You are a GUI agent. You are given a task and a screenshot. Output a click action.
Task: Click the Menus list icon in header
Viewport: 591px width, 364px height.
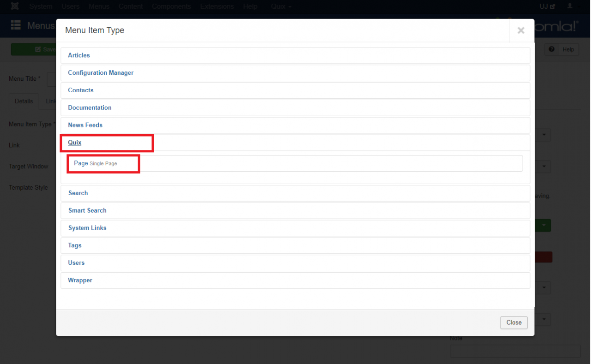[16, 25]
